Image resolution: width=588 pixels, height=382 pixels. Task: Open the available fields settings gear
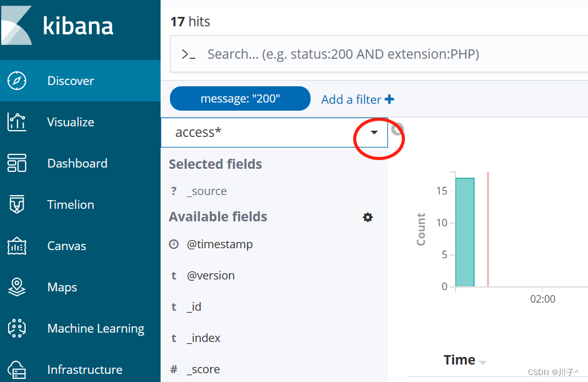click(x=367, y=217)
